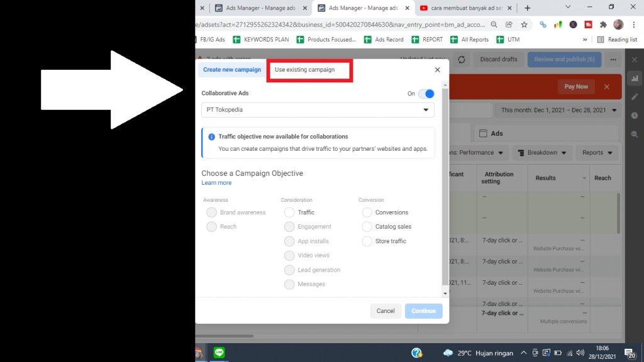Click the blue link extension icon
This screenshot has width=644, height=362.
tap(543, 25)
